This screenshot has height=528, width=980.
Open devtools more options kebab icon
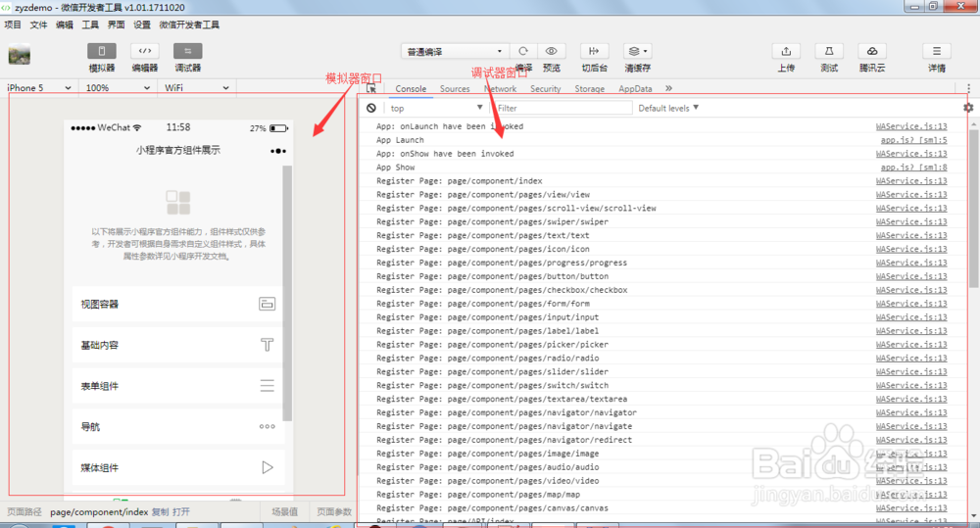(969, 89)
